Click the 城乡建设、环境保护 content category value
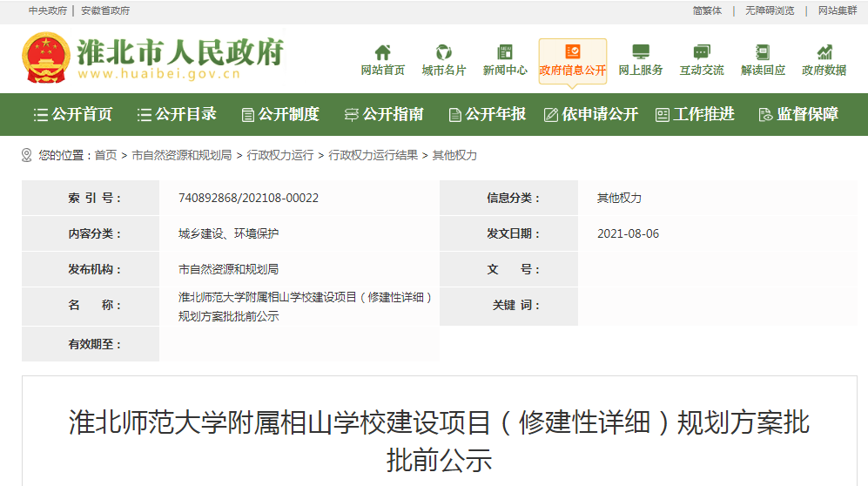Viewport: 868px width, 486px height. (229, 233)
